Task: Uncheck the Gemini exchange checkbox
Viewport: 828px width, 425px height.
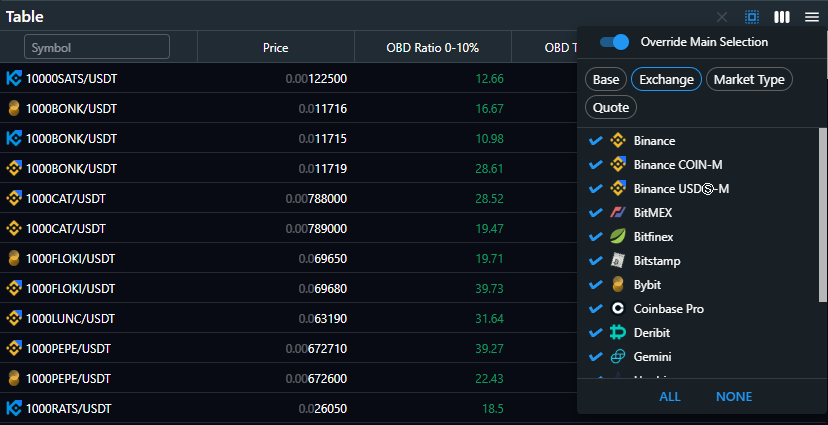Action: pyautogui.click(x=596, y=357)
